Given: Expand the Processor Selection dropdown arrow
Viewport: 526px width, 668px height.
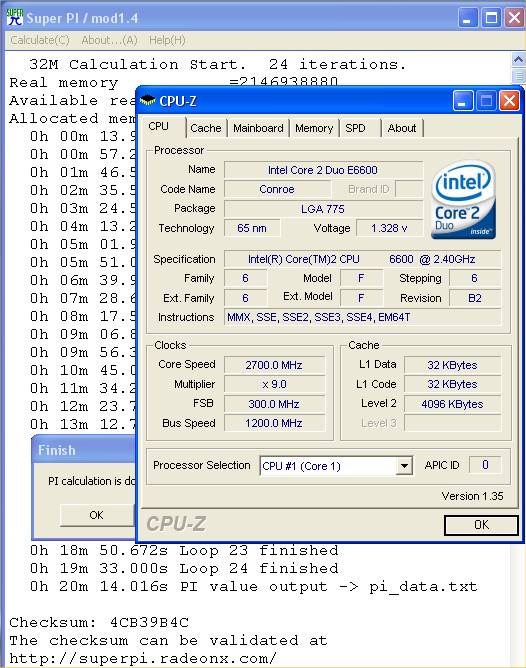Looking at the screenshot, I should pos(404,466).
